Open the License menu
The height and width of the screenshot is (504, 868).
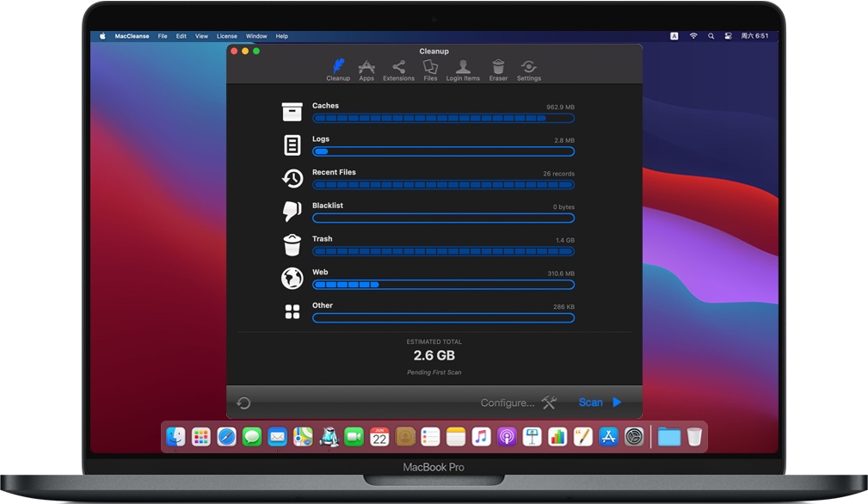(227, 36)
